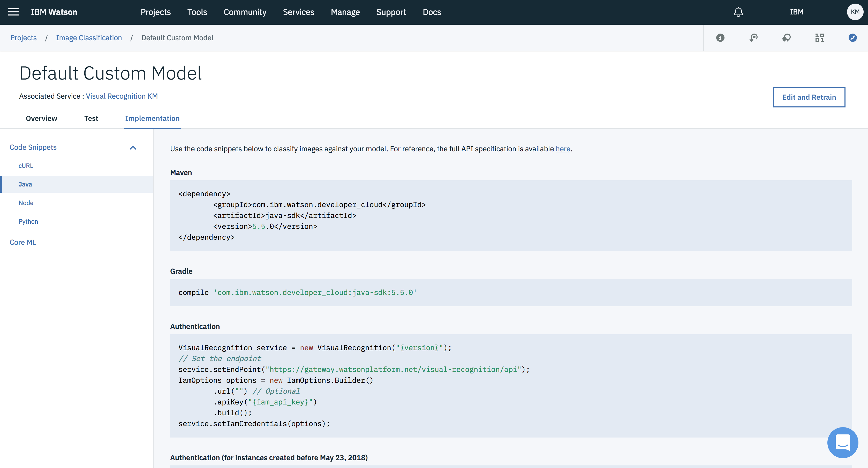Open the info circle icon panel

[x=720, y=38]
